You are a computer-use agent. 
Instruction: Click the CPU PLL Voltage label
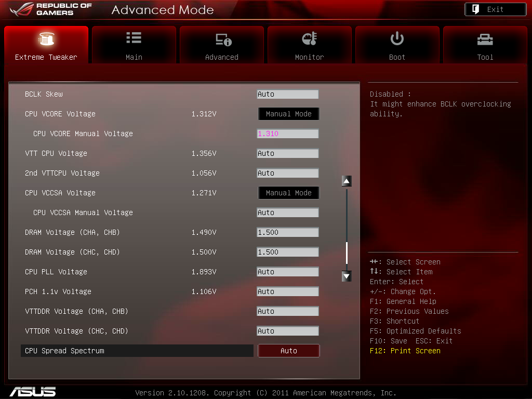pos(56,272)
